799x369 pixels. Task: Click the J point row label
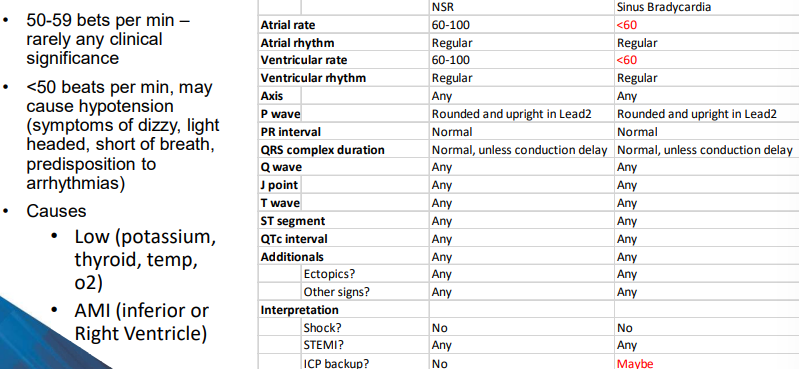[x=279, y=184]
